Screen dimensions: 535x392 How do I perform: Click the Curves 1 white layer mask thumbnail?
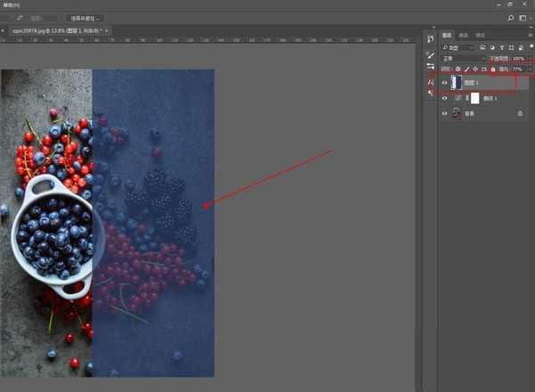tap(474, 97)
